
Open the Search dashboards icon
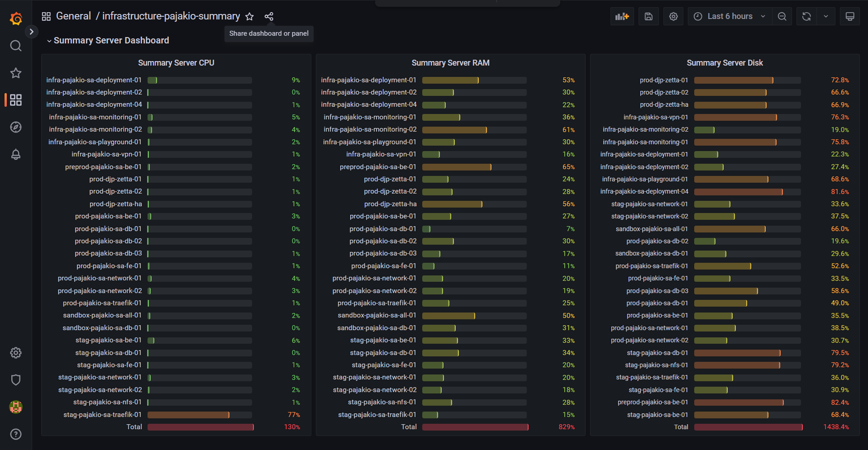coord(16,46)
